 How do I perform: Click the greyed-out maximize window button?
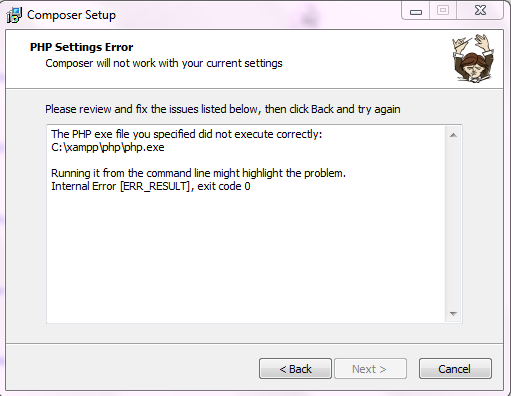pyautogui.click(x=443, y=11)
